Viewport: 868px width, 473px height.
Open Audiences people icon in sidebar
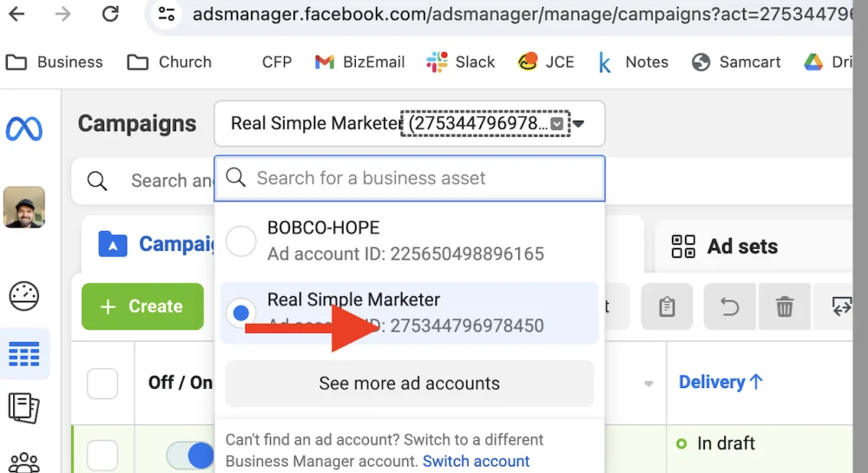coord(23,463)
